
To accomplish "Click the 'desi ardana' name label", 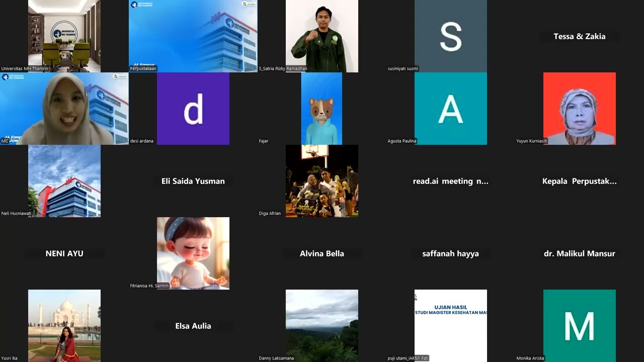I will [x=142, y=141].
